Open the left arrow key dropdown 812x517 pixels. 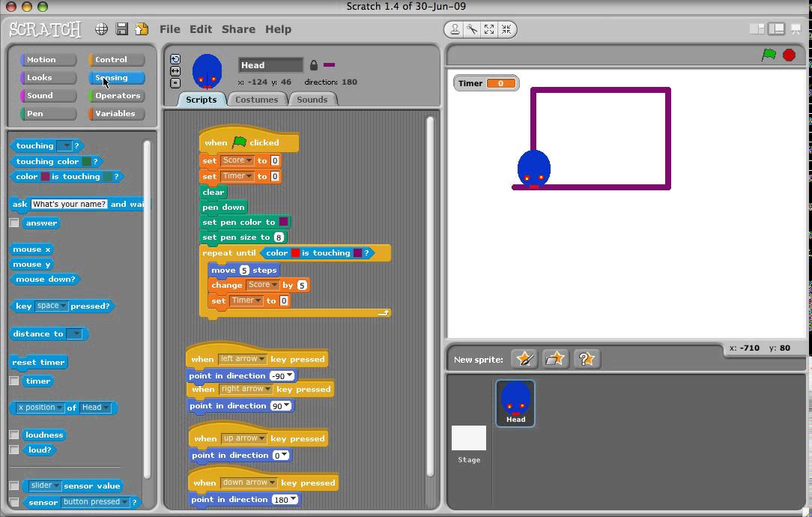tap(243, 359)
